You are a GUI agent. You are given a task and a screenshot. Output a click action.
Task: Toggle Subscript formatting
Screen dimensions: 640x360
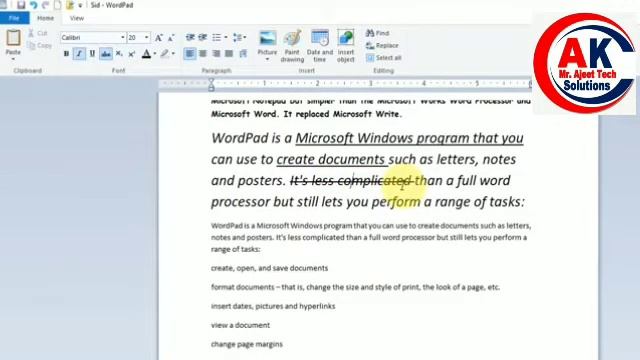[x=119, y=53]
